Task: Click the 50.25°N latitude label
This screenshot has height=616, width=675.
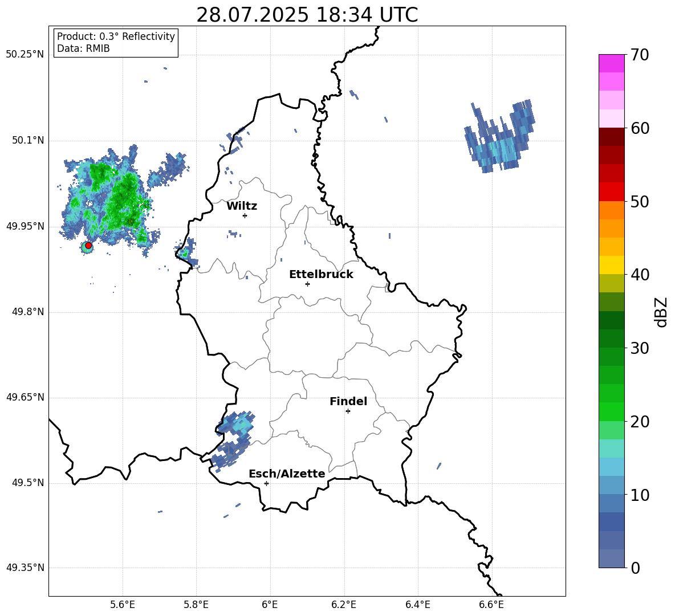Action: pyautogui.click(x=25, y=55)
